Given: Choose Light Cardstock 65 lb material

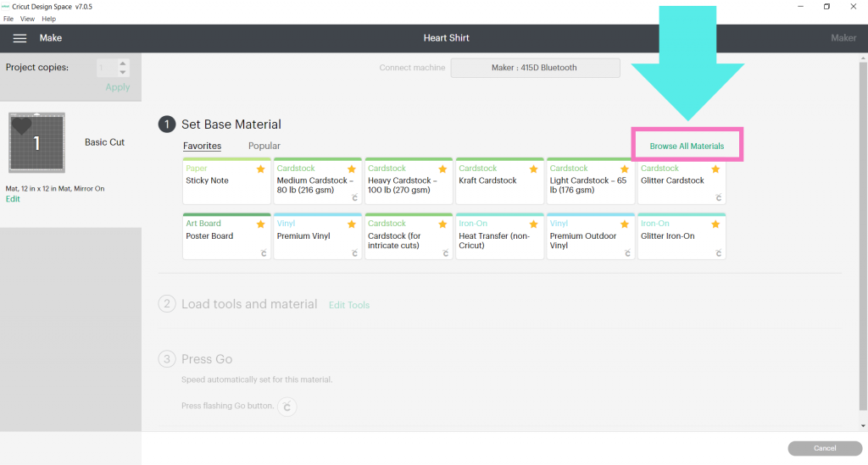Looking at the screenshot, I should (590, 180).
